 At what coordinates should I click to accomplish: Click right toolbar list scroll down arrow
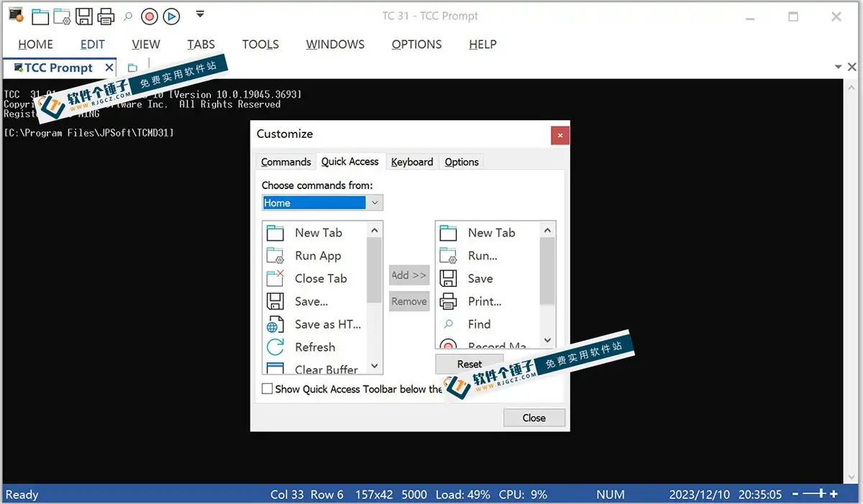tap(547, 340)
